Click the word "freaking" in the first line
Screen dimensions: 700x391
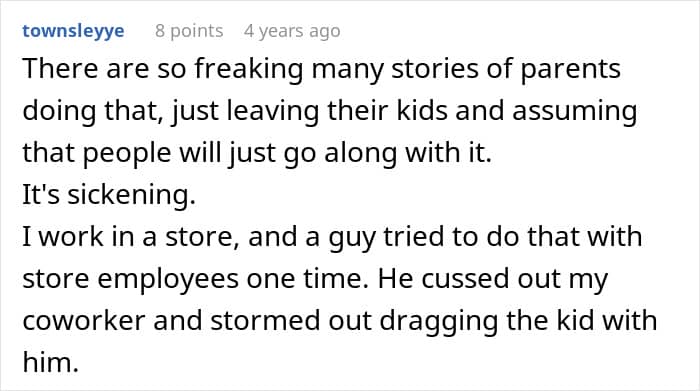click(x=249, y=71)
